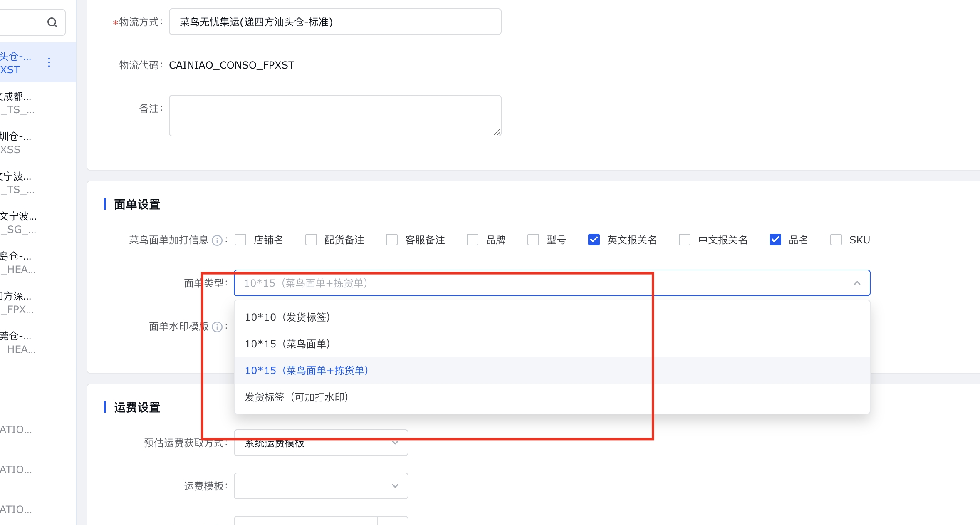Select 10*15（菜鸟面单）option
This screenshot has width=980, height=525.
pyautogui.click(x=552, y=344)
